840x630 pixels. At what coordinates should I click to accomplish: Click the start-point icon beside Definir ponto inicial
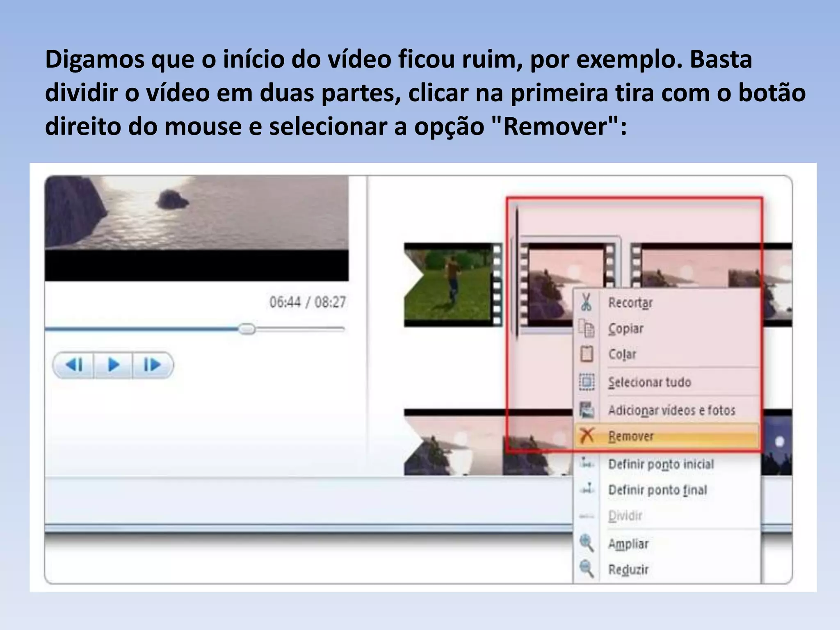tap(587, 463)
